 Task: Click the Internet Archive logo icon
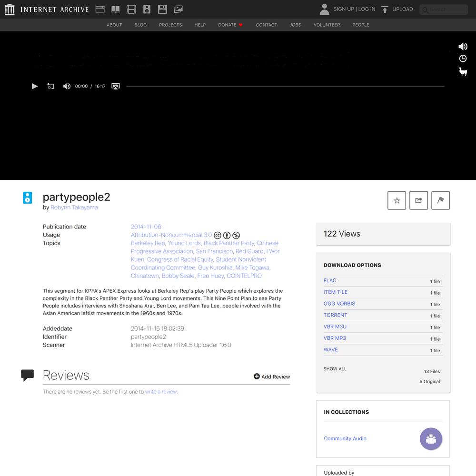(10, 10)
